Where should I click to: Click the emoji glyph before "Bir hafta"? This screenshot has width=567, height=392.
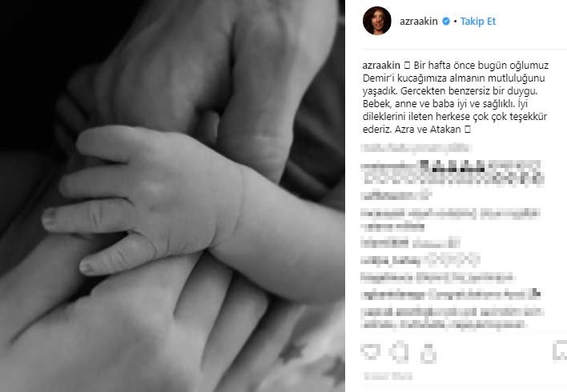(407, 66)
